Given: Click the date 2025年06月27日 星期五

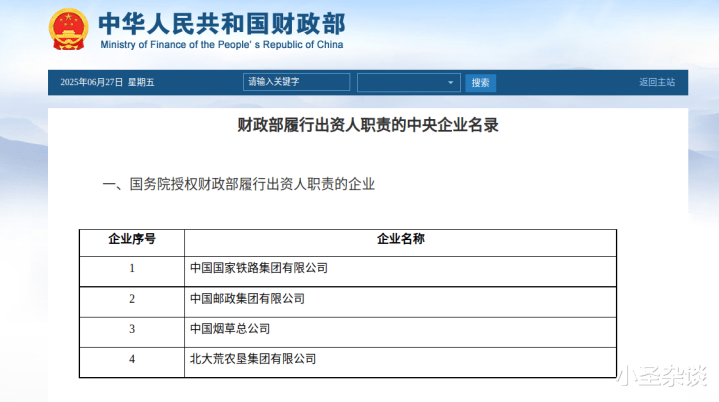Looking at the screenshot, I should pyautogui.click(x=107, y=82).
